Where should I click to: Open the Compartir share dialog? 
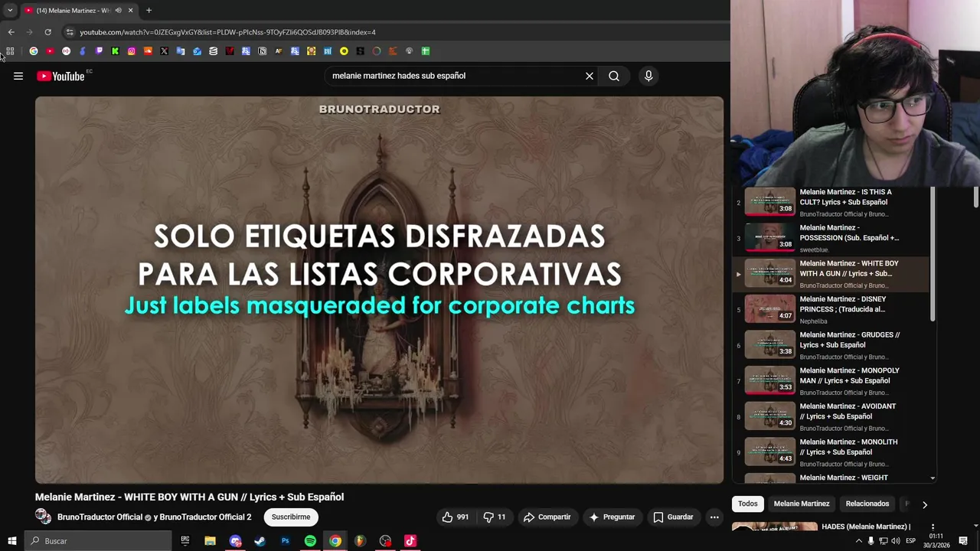(x=547, y=517)
